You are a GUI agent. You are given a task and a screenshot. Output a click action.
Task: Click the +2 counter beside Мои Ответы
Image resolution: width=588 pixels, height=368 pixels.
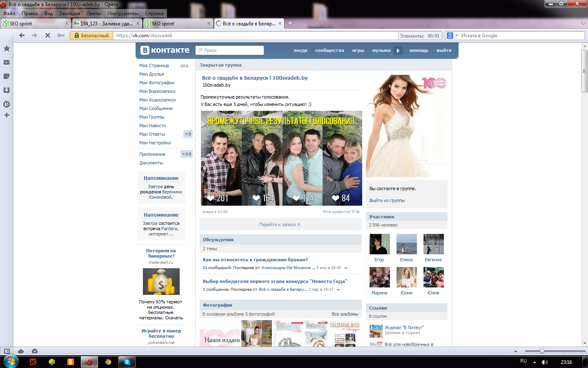(188, 134)
